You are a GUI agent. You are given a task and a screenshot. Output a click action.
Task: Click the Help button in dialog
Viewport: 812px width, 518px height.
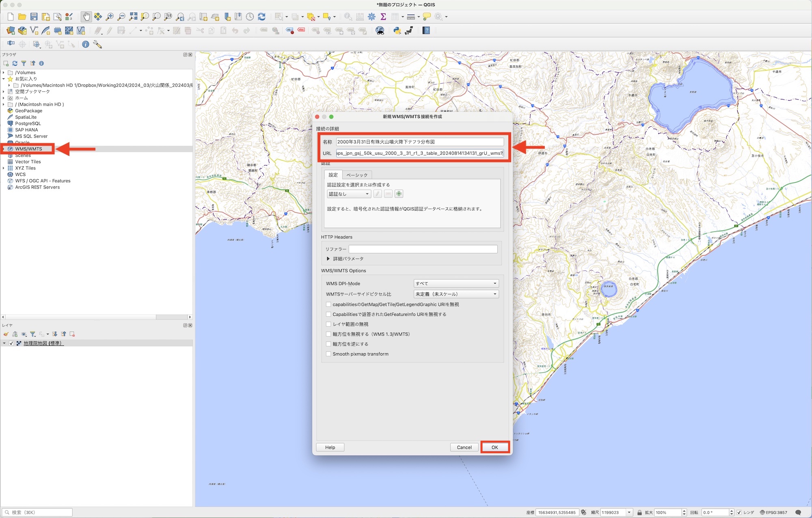330,447
